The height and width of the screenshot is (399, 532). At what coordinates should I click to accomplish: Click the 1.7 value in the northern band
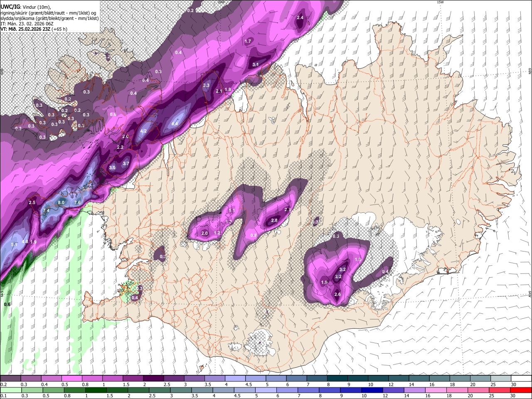point(248,41)
